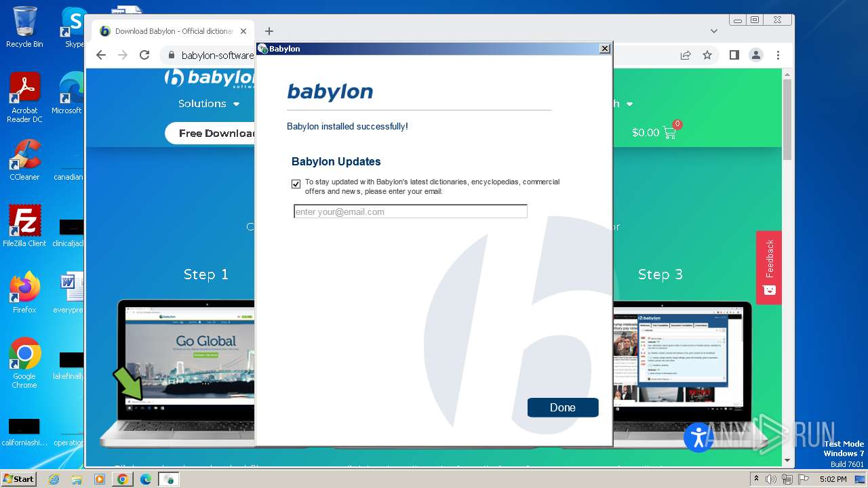Toggle Chrome side panel icon
Screen dimensions: 868x488
coord(734,55)
